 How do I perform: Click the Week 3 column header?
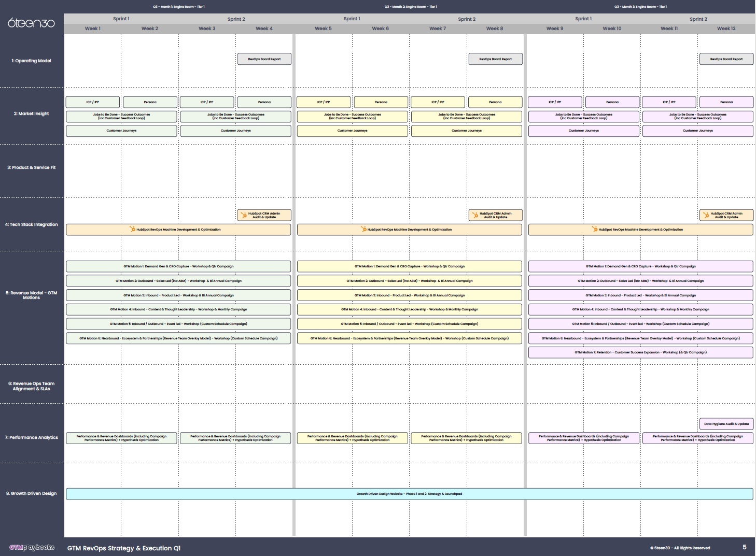click(x=207, y=28)
